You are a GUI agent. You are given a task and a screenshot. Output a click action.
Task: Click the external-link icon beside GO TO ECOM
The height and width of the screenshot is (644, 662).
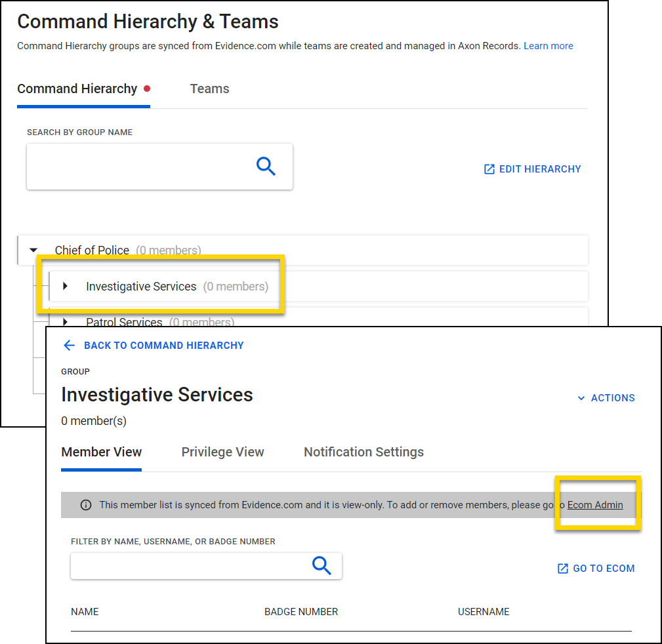click(562, 568)
